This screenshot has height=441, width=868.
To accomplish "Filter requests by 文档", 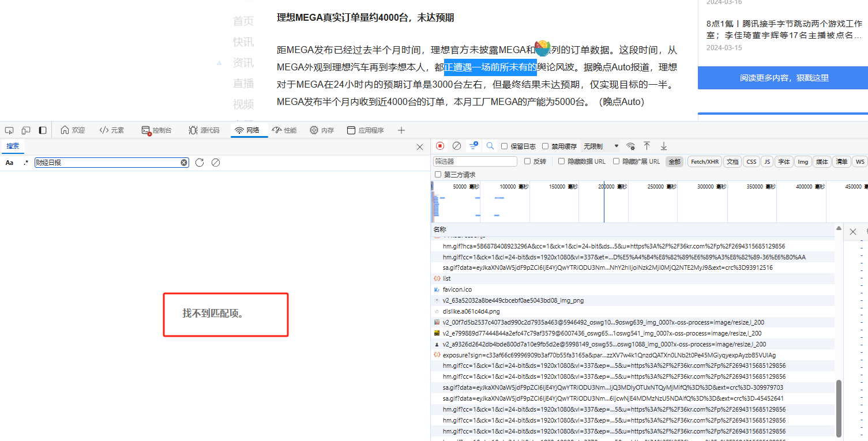I will (x=732, y=162).
